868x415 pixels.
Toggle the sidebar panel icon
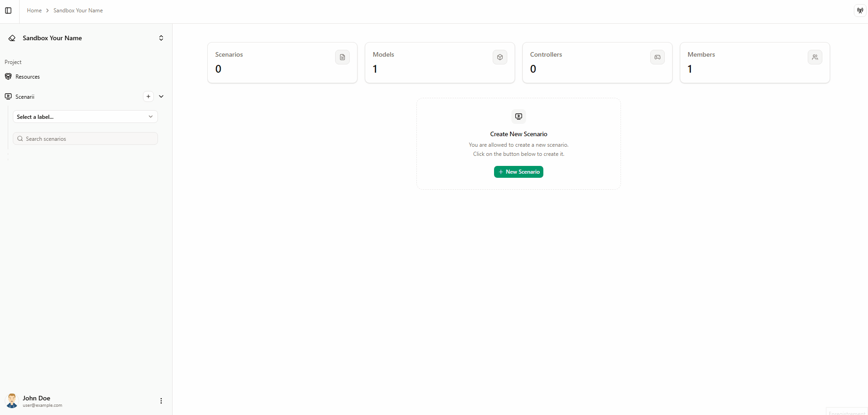(x=8, y=11)
